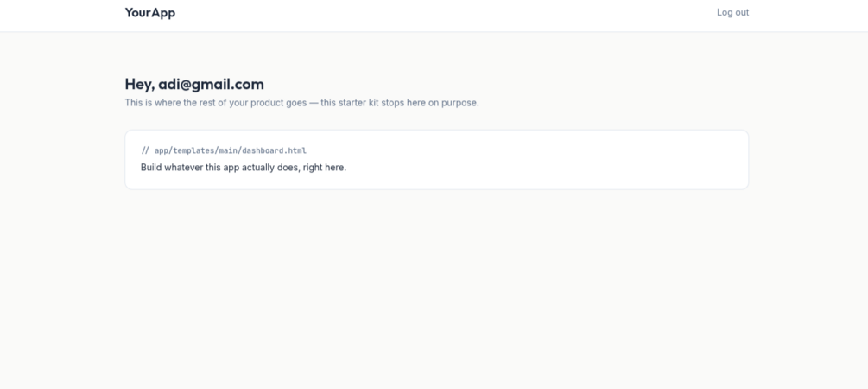Click the YourApp logo in the header
The width and height of the screenshot is (868, 389).
150,13
